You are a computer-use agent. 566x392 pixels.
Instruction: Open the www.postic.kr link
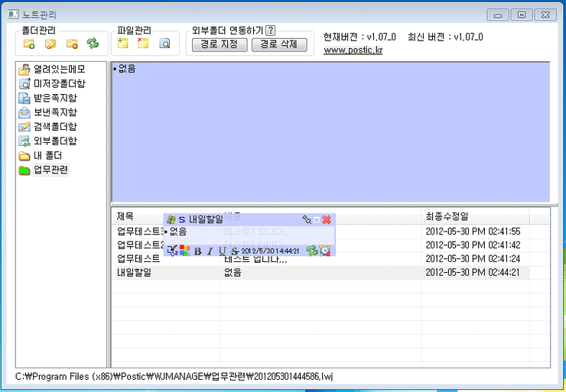coord(353,50)
